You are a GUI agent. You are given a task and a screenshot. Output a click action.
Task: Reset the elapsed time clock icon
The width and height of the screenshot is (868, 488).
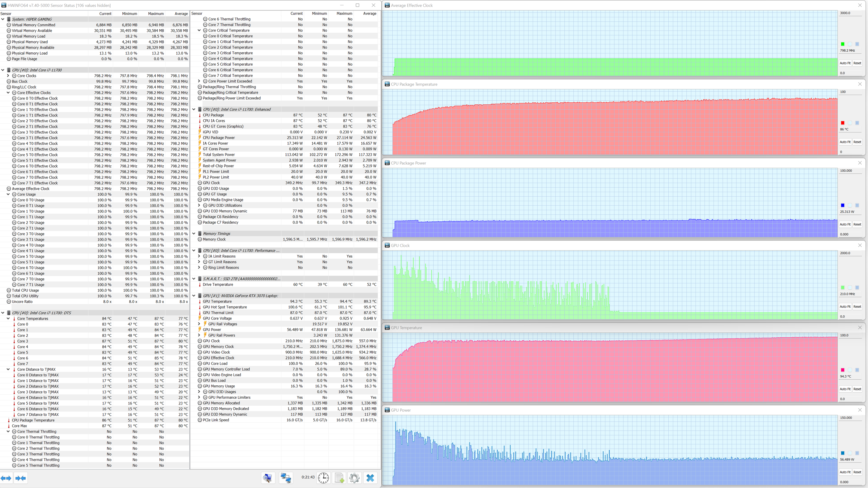(323, 478)
